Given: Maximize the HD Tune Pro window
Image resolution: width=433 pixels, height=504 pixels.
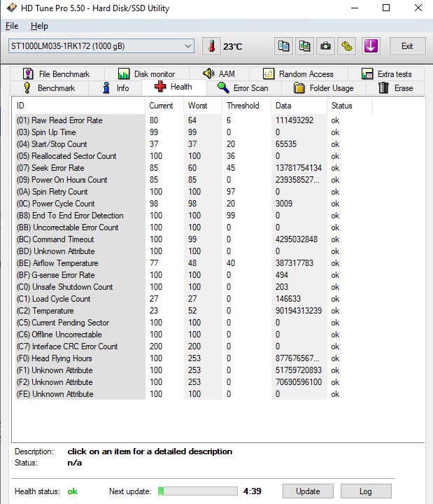Looking at the screenshot, I should click(x=386, y=8).
